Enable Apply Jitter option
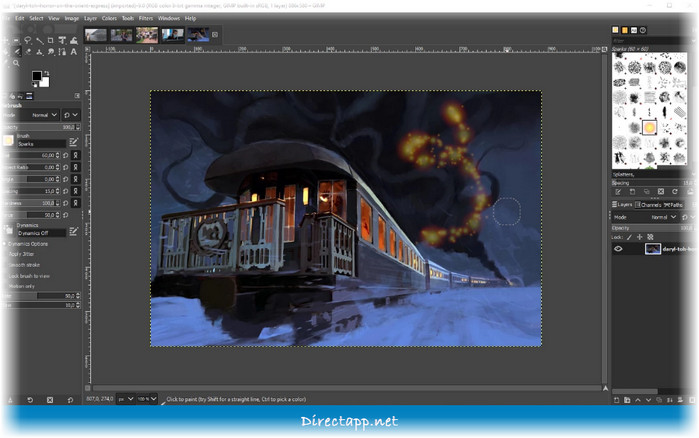 tap(21, 254)
